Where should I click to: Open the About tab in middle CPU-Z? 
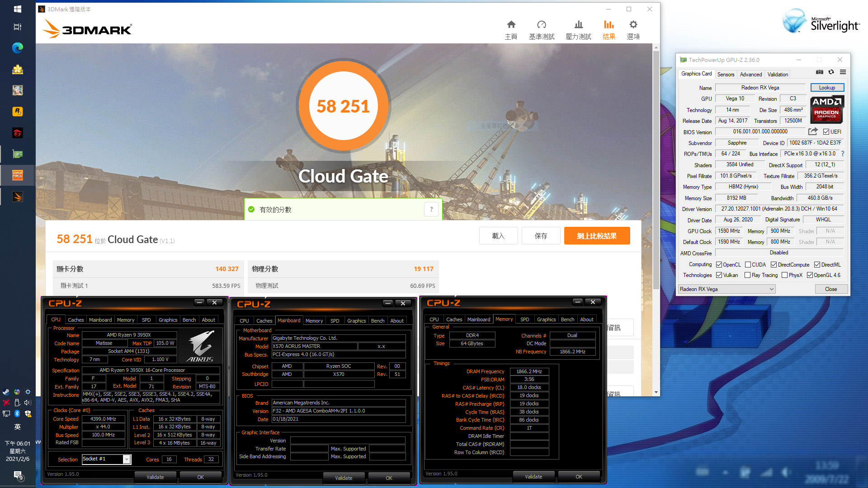click(x=397, y=321)
